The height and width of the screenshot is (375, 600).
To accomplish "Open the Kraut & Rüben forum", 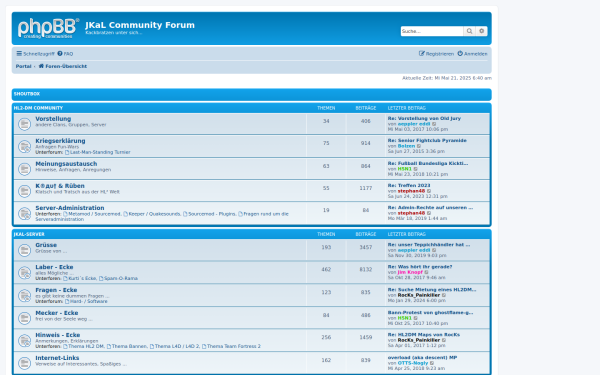I will 60,186.
